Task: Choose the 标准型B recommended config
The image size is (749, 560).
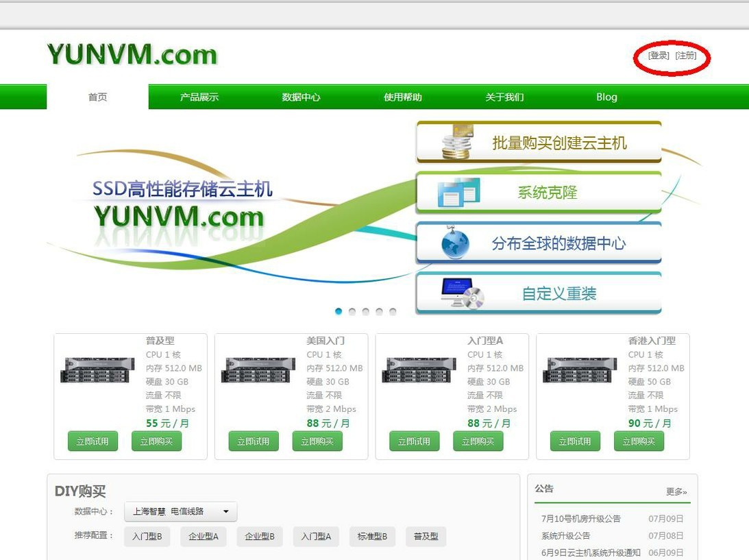Action: coord(373,536)
